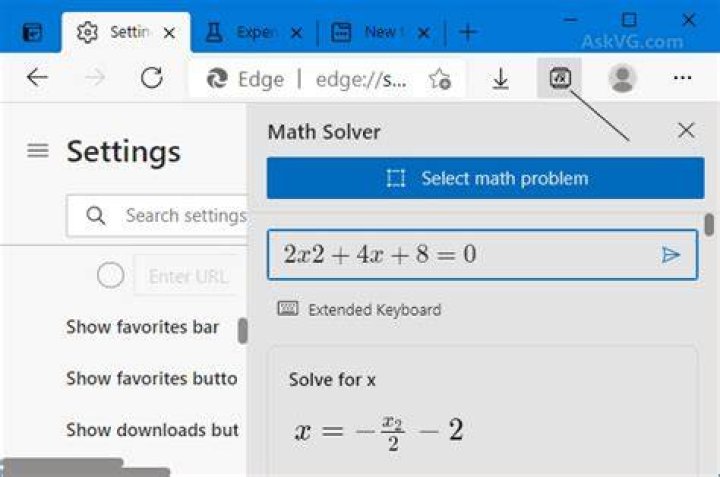Switch to the Experiments tab
The width and height of the screenshot is (720, 477).
[254, 32]
